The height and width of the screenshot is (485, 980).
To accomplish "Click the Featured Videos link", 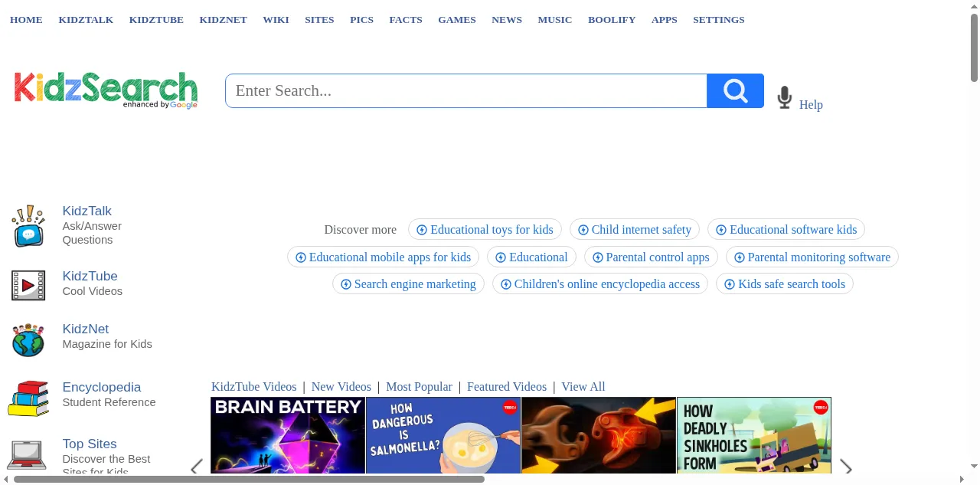I will 507,387.
